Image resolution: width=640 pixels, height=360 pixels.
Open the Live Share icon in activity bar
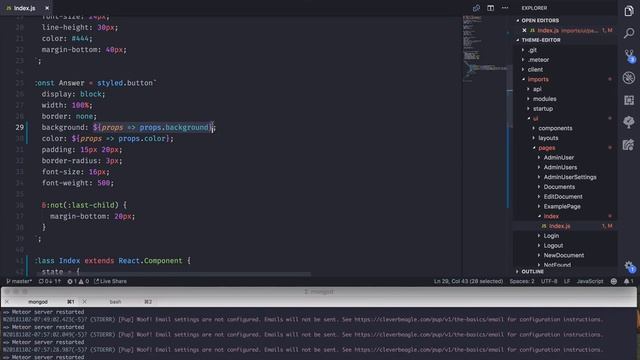[x=629, y=144]
